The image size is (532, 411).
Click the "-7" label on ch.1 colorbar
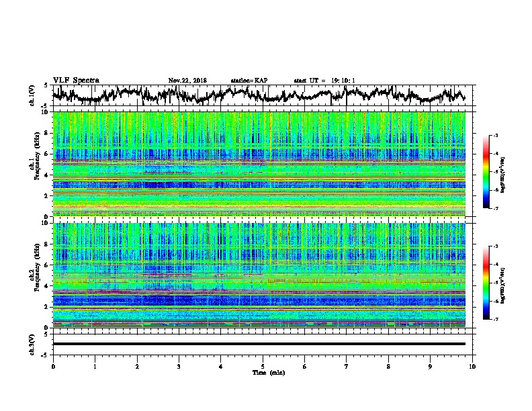tap(495, 208)
